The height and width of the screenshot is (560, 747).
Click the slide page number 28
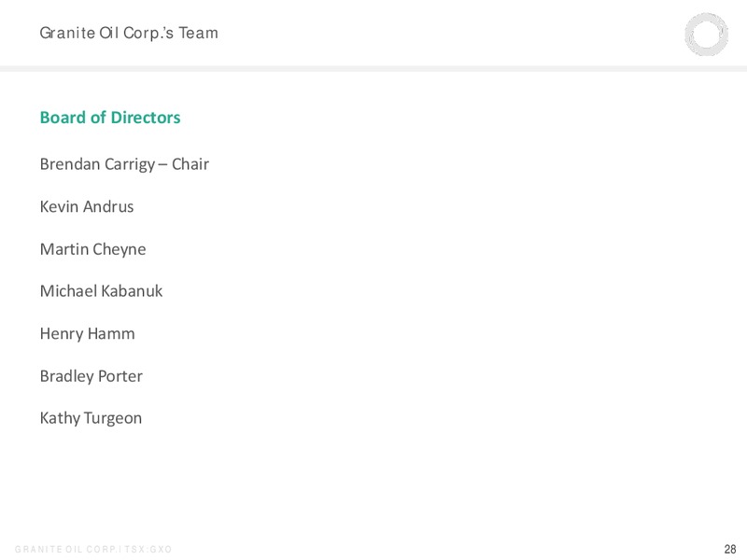(x=730, y=549)
